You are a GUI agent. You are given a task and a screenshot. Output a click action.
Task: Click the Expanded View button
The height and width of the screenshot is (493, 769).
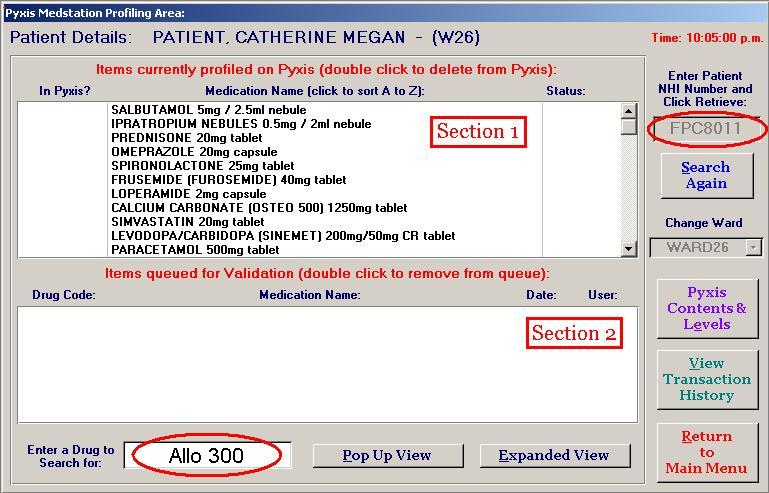point(555,456)
